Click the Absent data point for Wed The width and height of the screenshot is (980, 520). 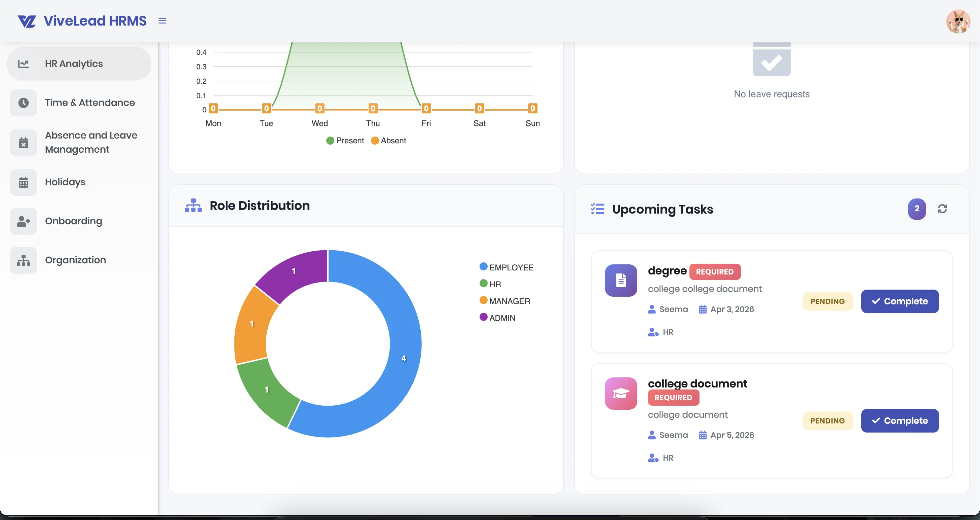(320, 109)
